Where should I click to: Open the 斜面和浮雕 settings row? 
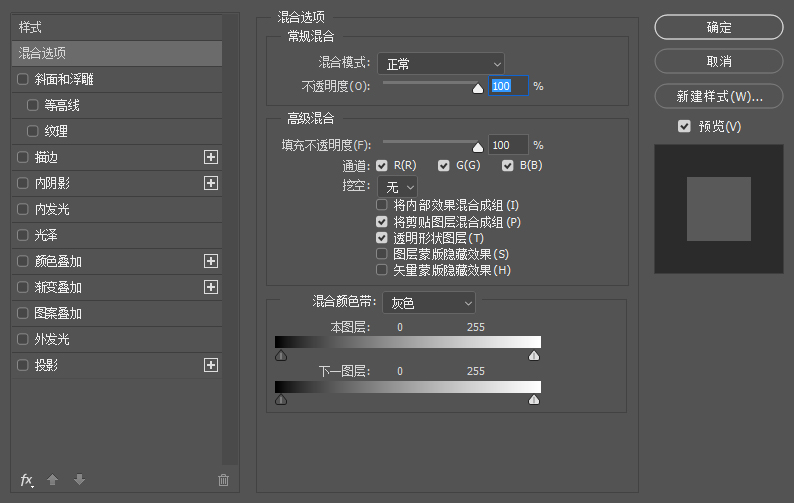pos(117,79)
